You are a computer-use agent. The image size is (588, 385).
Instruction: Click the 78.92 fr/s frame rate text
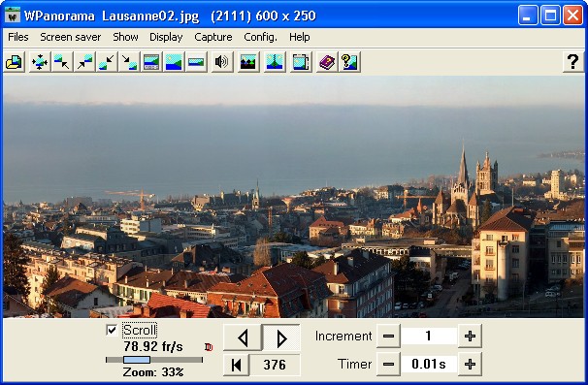click(x=153, y=346)
